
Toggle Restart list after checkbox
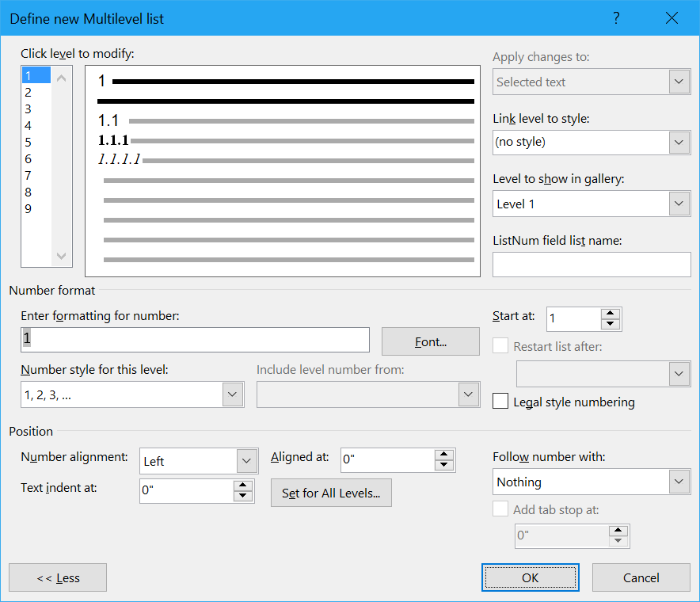500,345
